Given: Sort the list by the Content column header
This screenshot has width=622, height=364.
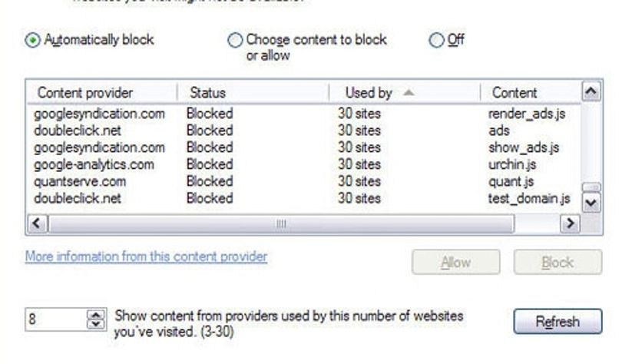Looking at the screenshot, I should point(531,93).
